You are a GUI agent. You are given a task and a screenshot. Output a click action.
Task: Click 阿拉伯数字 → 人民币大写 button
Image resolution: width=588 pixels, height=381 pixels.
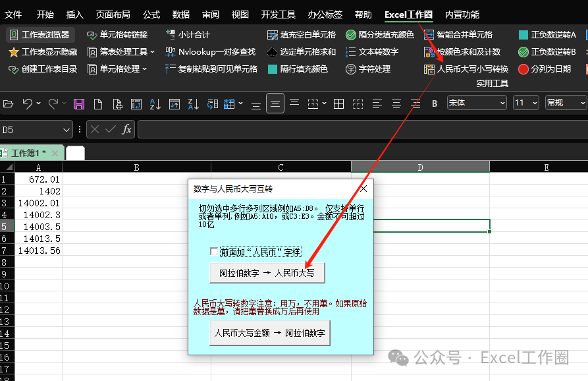pos(267,273)
